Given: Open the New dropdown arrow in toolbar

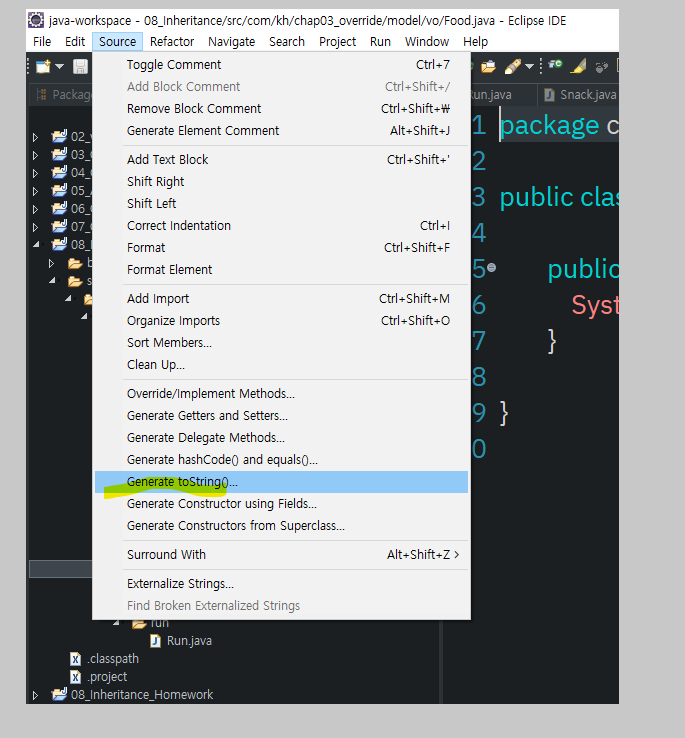Looking at the screenshot, I should 59,66.
